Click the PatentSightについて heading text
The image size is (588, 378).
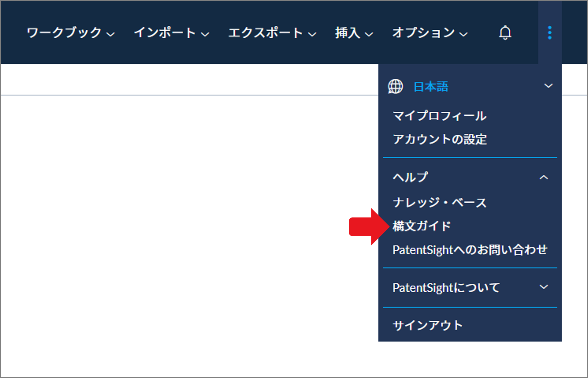pos(446,288)
